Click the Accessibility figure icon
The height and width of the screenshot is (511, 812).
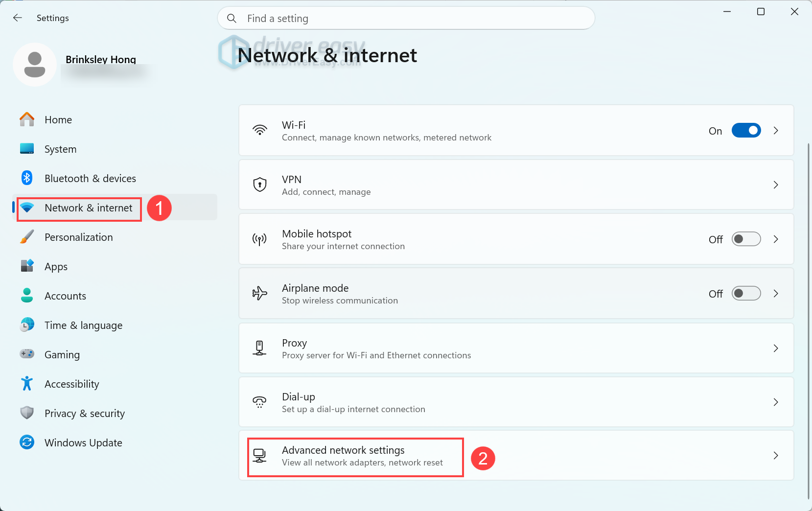(x=27, y=383)
